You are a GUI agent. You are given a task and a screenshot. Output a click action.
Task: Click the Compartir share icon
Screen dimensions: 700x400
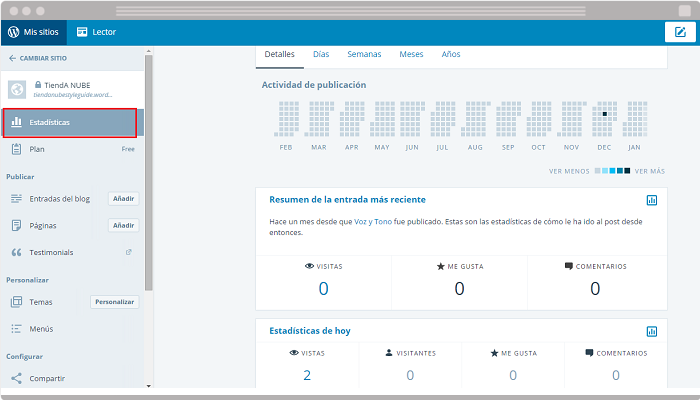coord(16,378)
